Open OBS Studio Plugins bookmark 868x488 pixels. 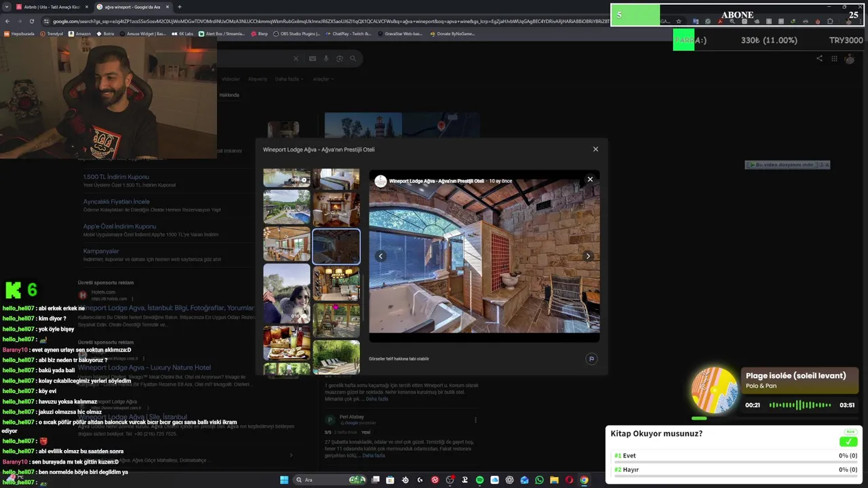(297, 33)
